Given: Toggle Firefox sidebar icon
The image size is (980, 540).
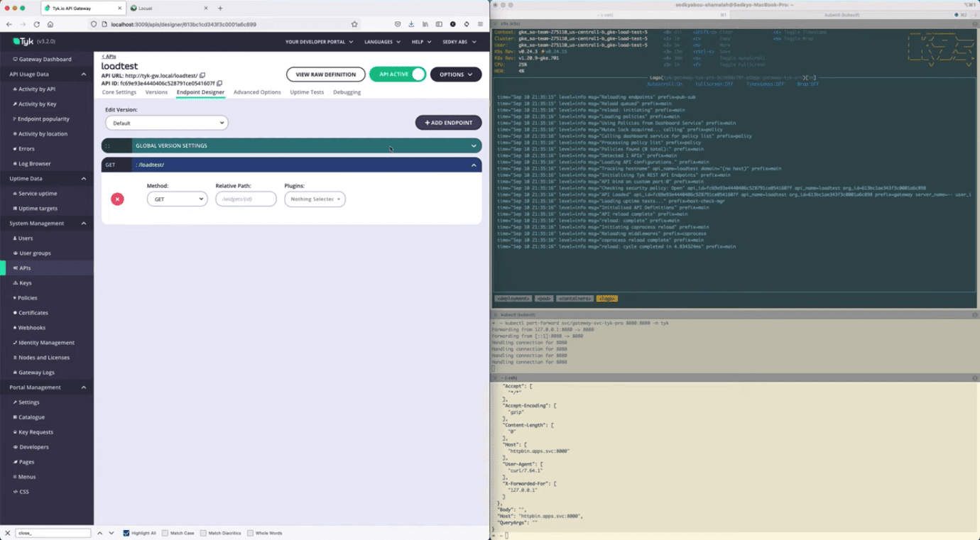Looking at the screenshot, I should 439,24.
